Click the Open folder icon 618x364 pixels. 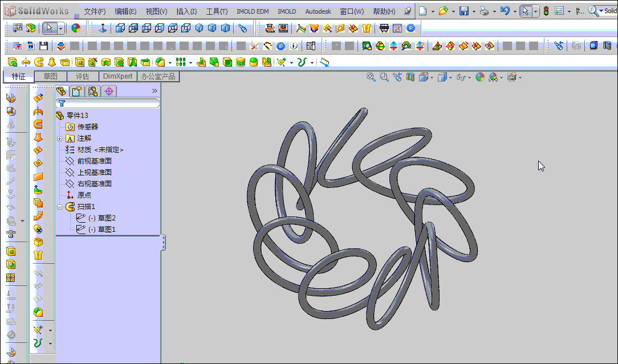[444, 11]
